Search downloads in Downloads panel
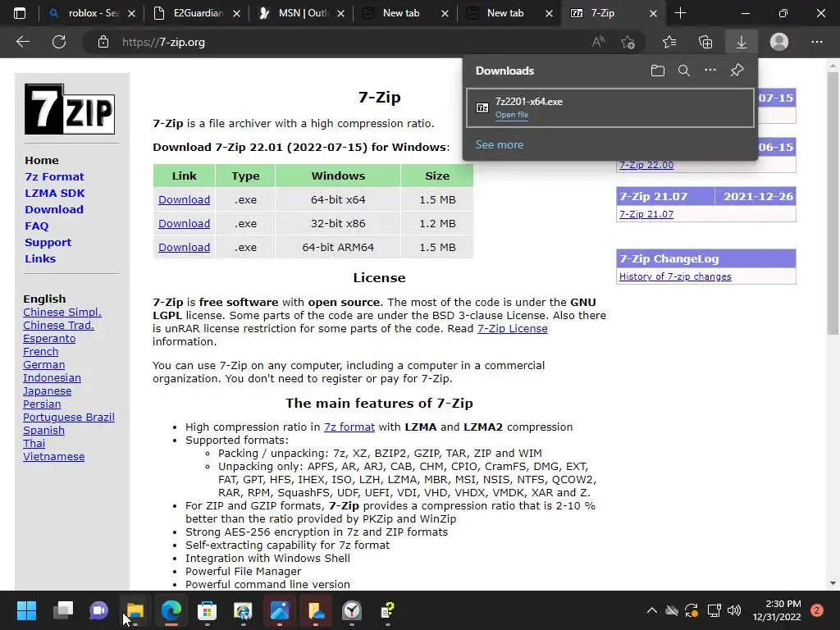The height and width of the screenshot is (630, 840). tap(683, 71)
